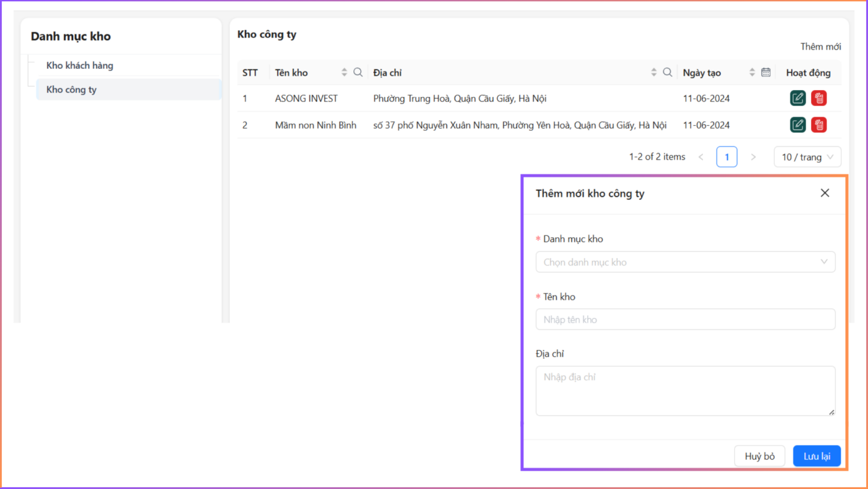868x489 pixels.
Task: Click the STT column header
Action: coord(250,73)
